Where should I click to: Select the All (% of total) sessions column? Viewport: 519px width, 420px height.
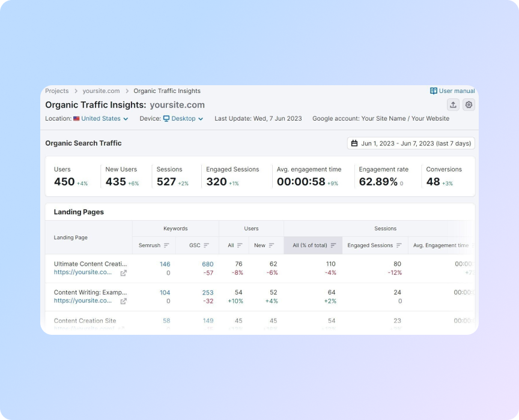point(312,245)
